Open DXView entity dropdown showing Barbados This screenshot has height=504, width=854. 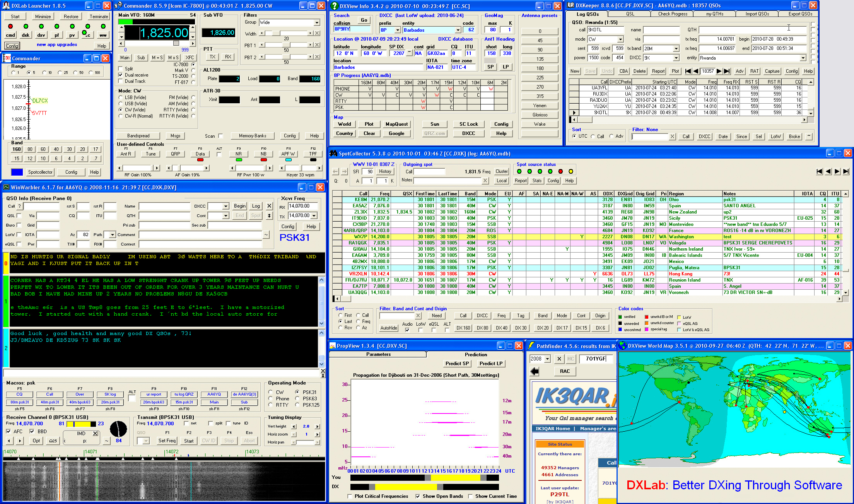(x=458, y=30)
